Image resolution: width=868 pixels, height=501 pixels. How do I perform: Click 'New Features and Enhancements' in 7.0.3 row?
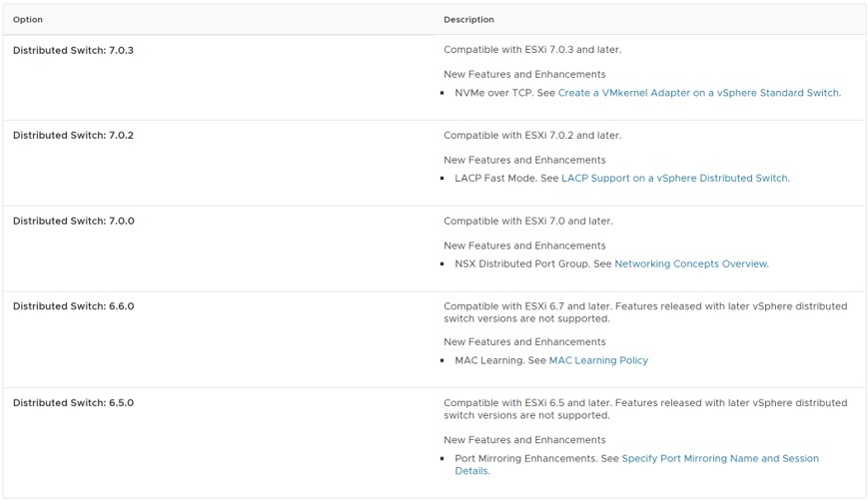coord(524,74)
